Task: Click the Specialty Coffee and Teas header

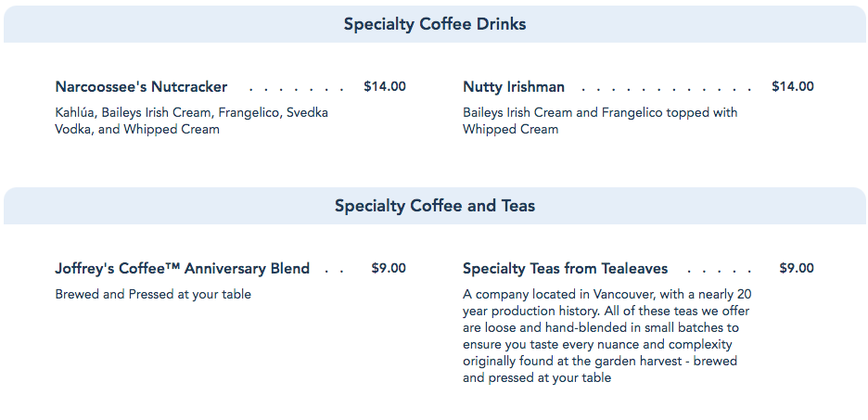Action: [434, 206]
